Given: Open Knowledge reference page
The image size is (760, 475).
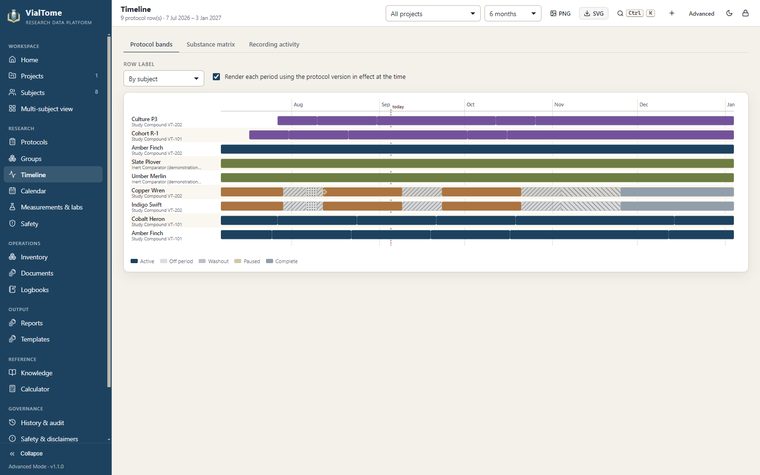Looking at the screenshot, I should 53,373.
